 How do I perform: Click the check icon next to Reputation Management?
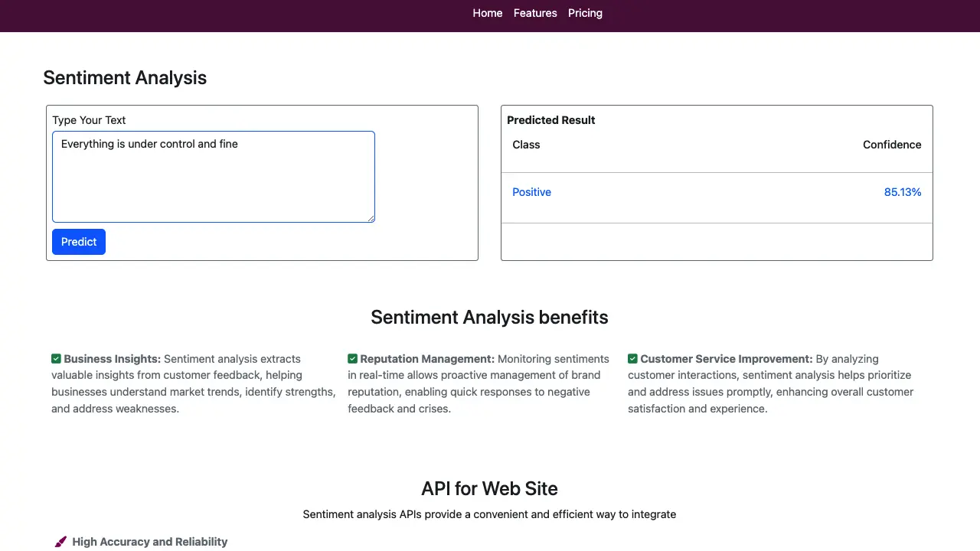[x=352, y=359]
